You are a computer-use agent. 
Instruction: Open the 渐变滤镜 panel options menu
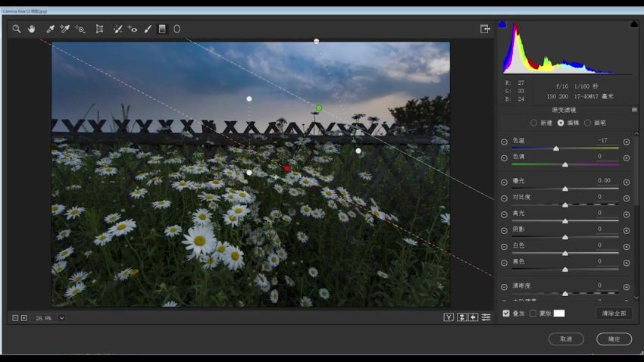(634, 110)
